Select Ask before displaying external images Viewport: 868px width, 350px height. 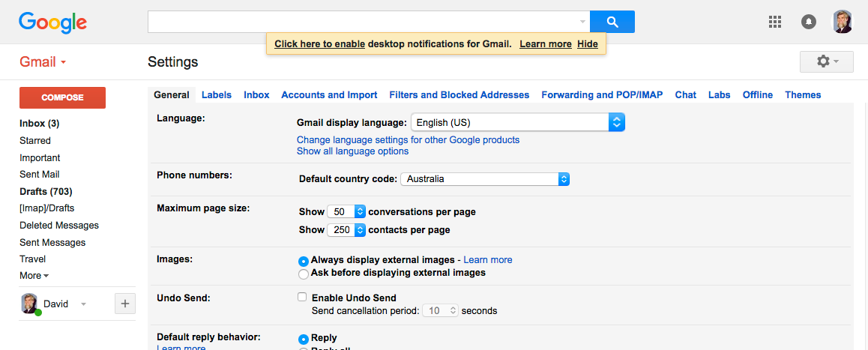pos(303,274)
